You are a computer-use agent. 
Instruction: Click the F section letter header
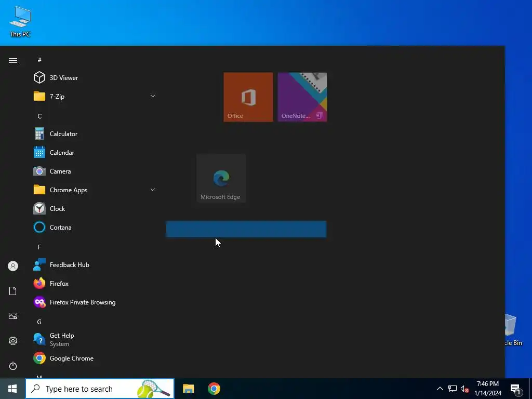(x=39, y=247)
